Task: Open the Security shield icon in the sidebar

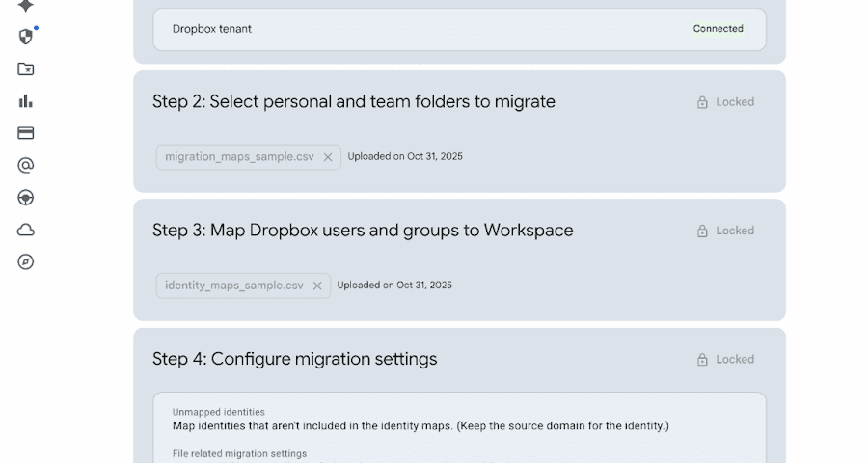Action: click(26, 37)
